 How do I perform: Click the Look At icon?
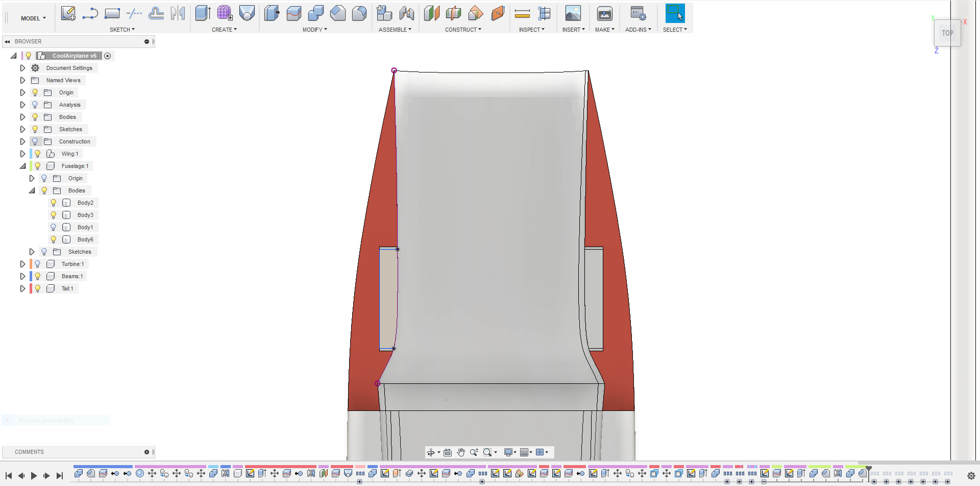click(x=448, y=452)
